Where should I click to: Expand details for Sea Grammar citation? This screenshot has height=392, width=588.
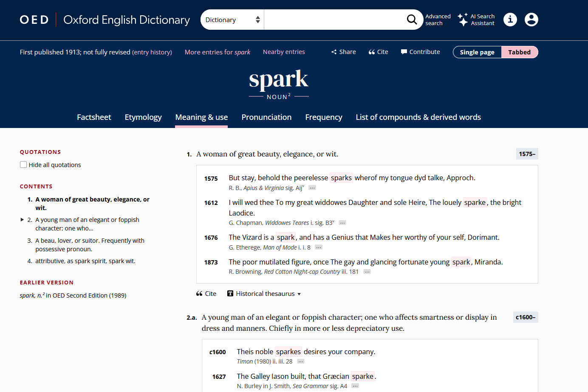pos(355,386)
